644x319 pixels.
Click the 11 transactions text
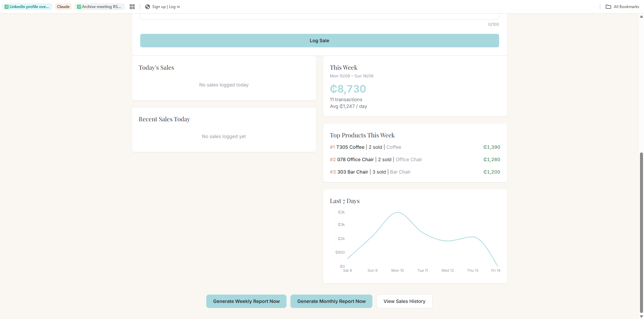click(x=346, y=100)
